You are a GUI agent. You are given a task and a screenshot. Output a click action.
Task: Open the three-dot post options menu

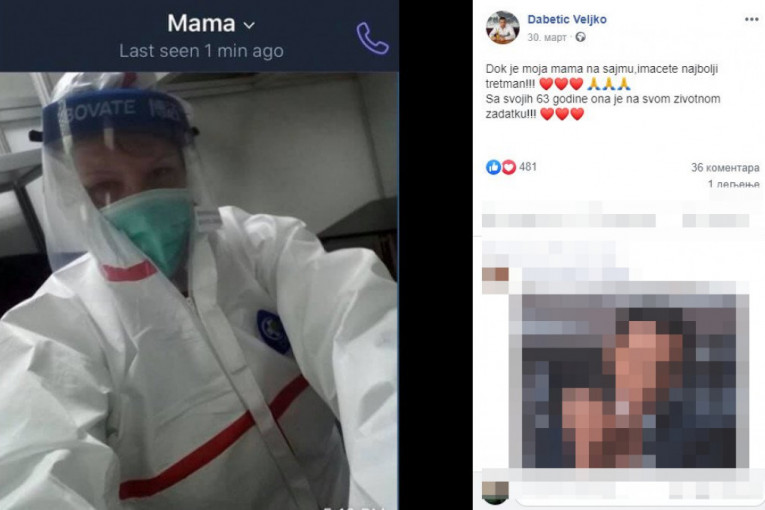[751, 20]
